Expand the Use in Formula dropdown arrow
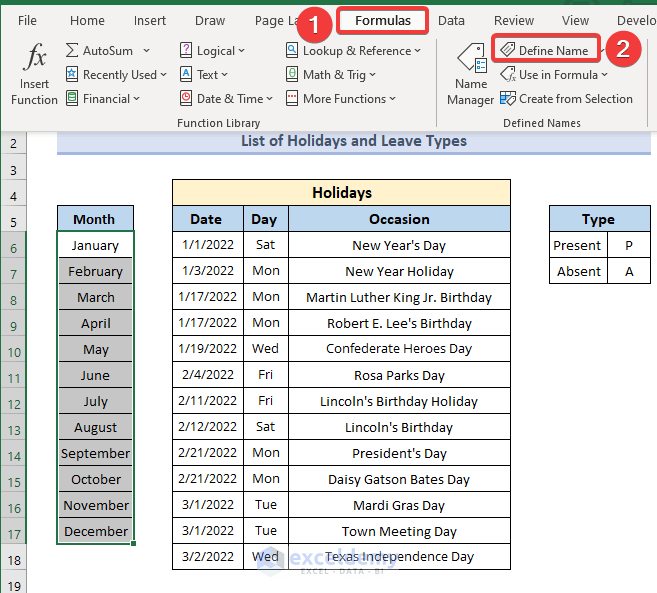 604,75
